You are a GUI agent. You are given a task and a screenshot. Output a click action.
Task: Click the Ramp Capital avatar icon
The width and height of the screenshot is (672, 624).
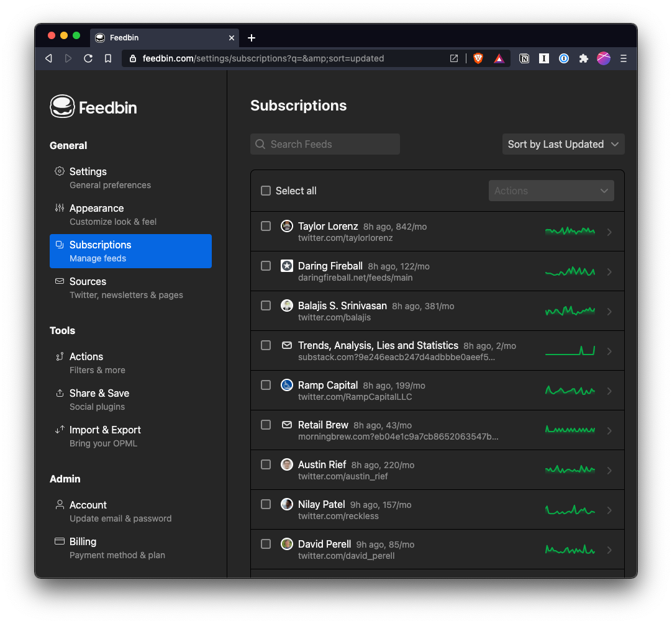point(287,385)
